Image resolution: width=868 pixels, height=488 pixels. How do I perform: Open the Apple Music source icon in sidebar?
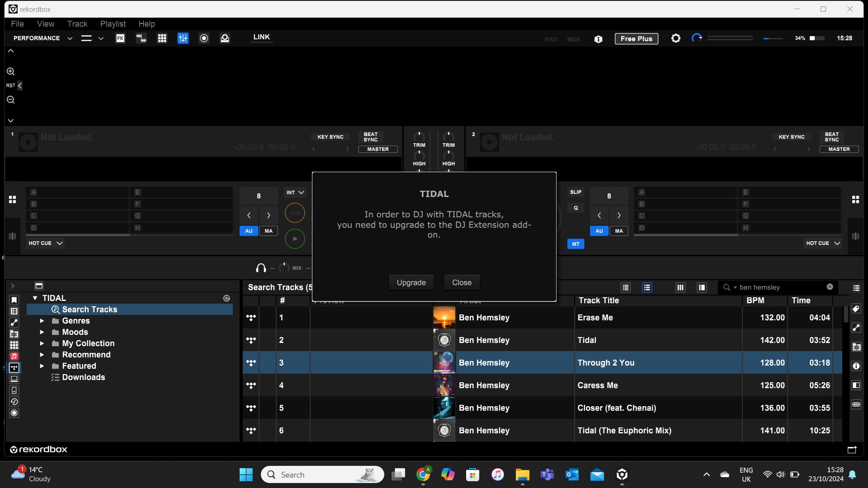coord(14,357)
